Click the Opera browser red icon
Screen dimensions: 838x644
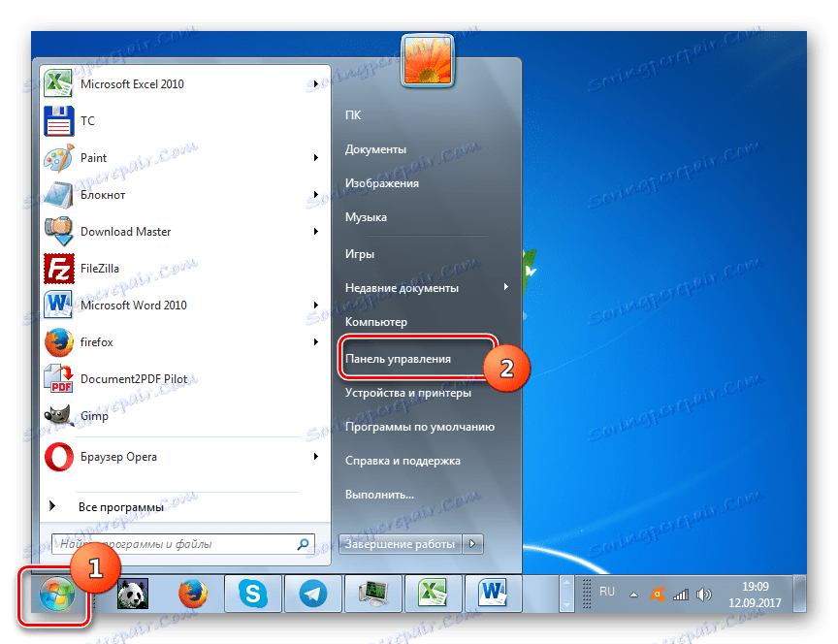click(59, 457)
